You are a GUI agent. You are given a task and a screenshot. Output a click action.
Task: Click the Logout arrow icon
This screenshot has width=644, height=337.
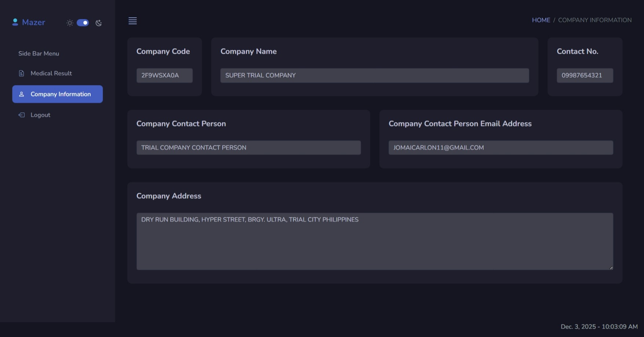[22, 115]
